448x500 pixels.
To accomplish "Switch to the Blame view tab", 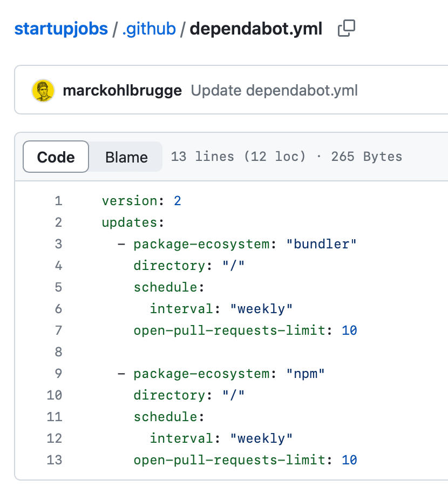I will [x=126, y=157].
